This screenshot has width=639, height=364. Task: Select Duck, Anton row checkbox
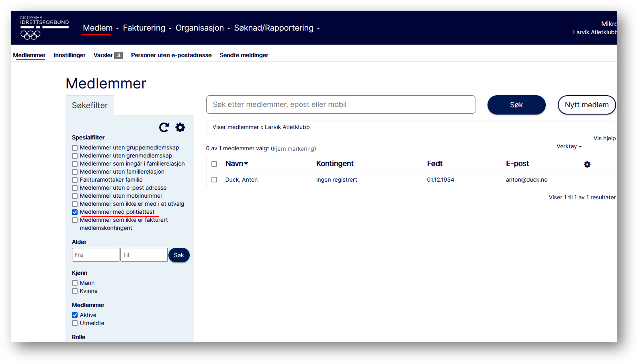214,180
